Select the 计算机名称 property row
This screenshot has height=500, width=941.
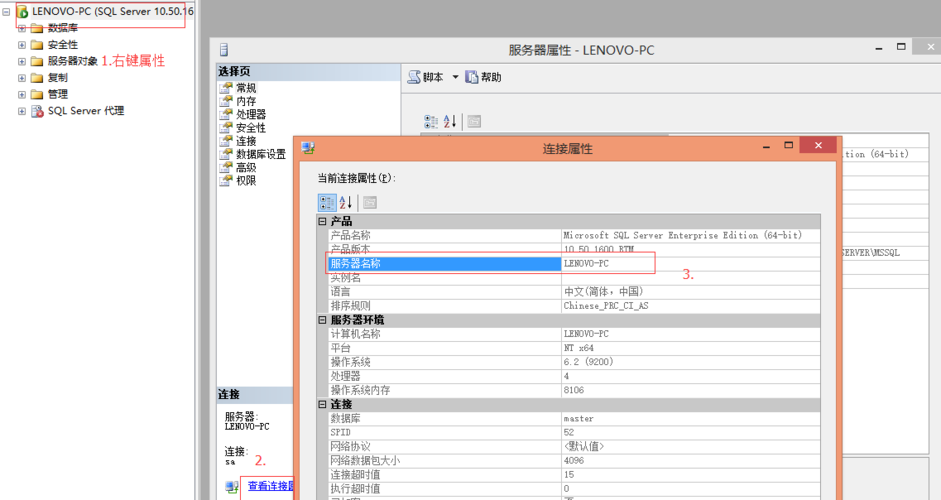tap(574, 334)
